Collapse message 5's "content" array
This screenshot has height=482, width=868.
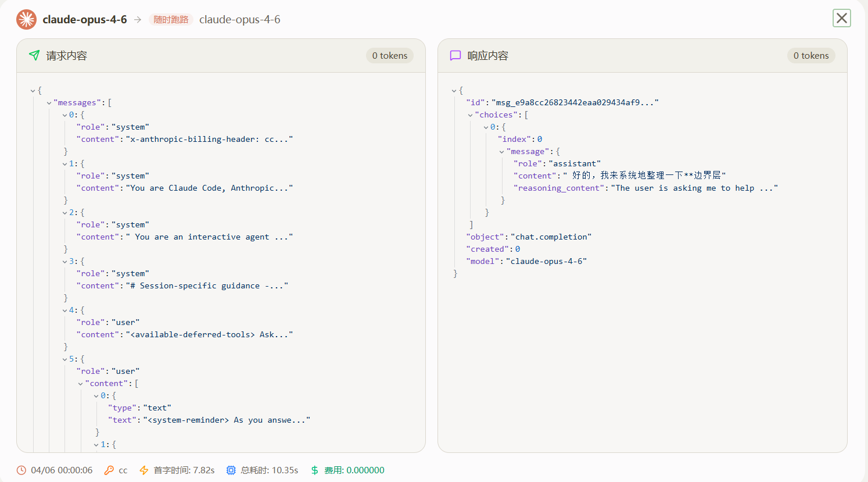(81, 384)
